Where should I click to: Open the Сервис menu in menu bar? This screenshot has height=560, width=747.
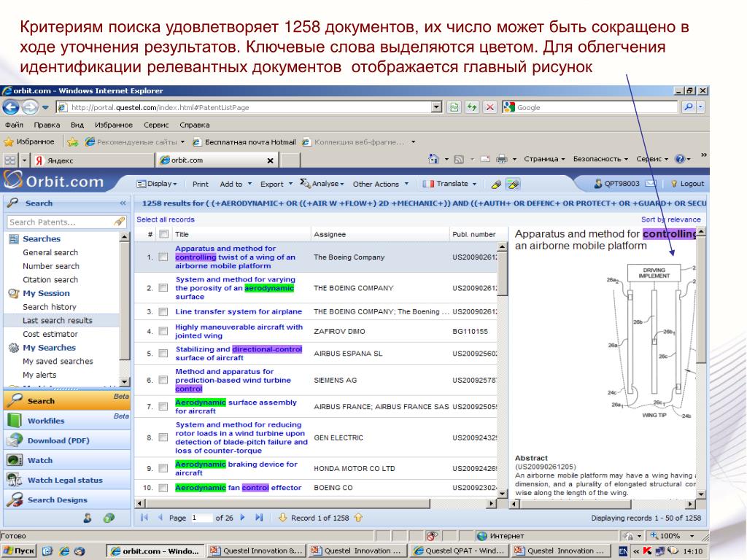pyautogui.click(x=156, y=125)
